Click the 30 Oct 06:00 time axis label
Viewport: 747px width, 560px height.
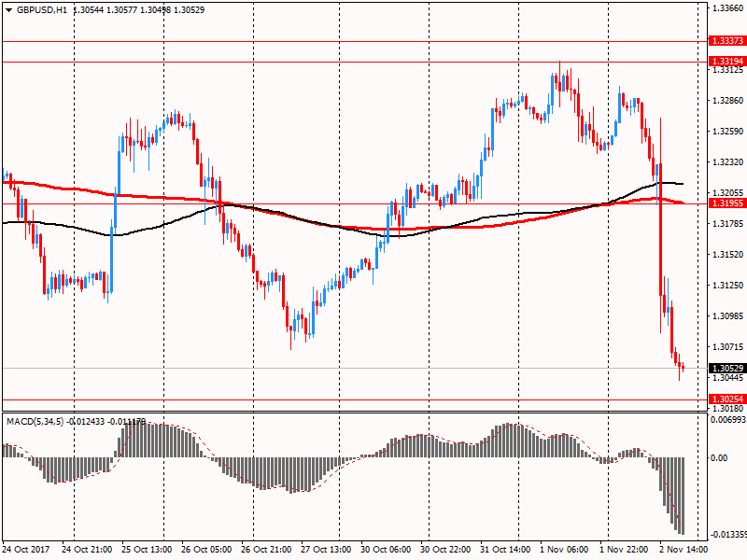386,550
